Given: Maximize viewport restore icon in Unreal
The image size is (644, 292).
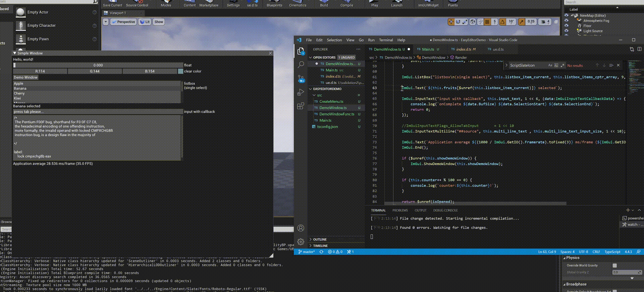Looking at the screenshot, I should point(556,22).
